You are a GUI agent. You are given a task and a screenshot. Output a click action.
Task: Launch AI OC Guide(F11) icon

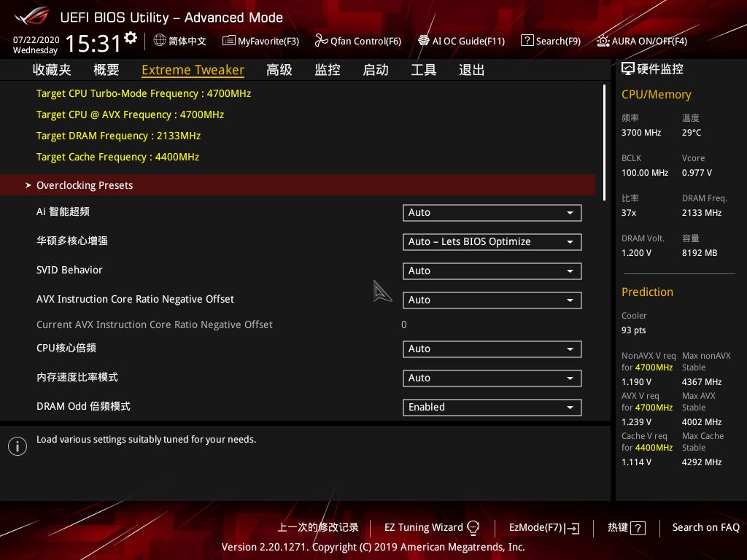(424, 41)
